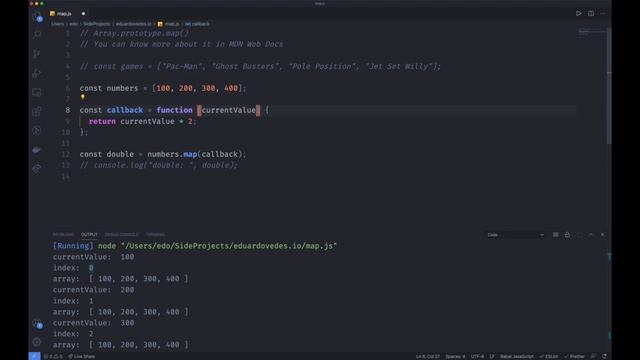Go to line via Ln 8, Col status
The width and height of the screenshot is (640, 360).
(x=428, y=356)
